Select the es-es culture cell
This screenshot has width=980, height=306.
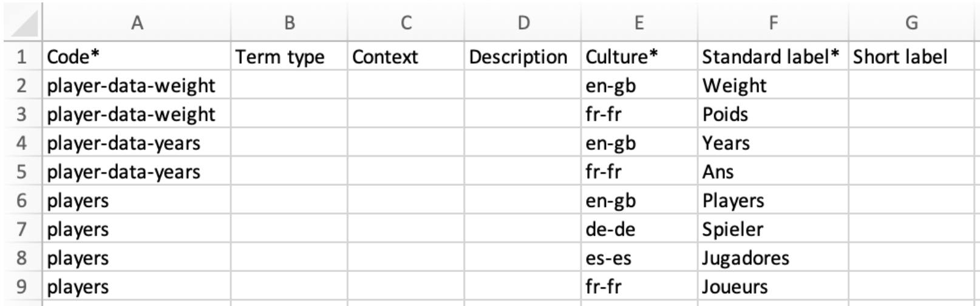639,258
